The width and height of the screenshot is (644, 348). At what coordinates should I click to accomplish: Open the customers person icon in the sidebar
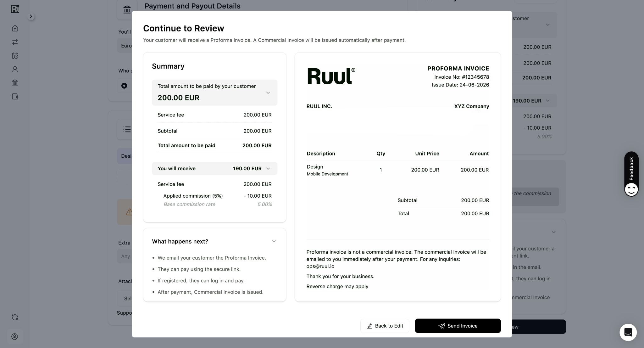pos(15,69)
